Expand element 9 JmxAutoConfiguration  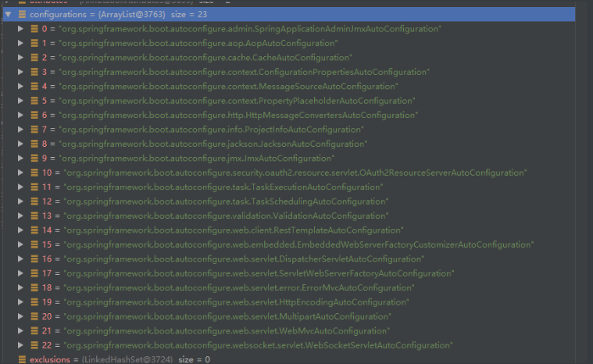coord(20,158)
